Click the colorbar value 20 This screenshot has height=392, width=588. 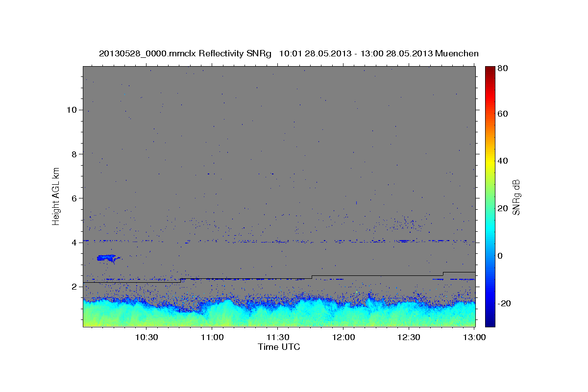[x=502, y=208]
